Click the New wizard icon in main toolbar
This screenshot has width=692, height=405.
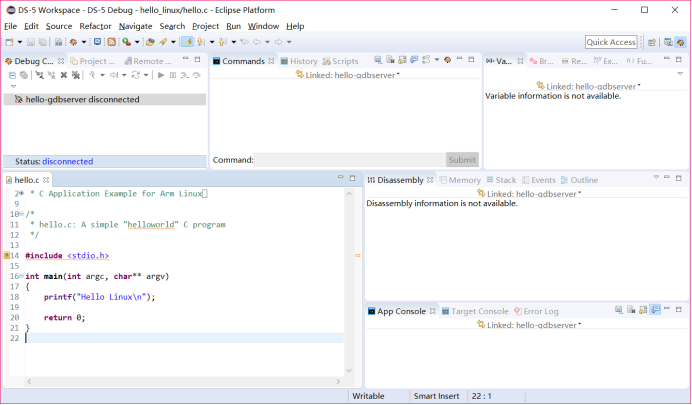coord(9,42)
